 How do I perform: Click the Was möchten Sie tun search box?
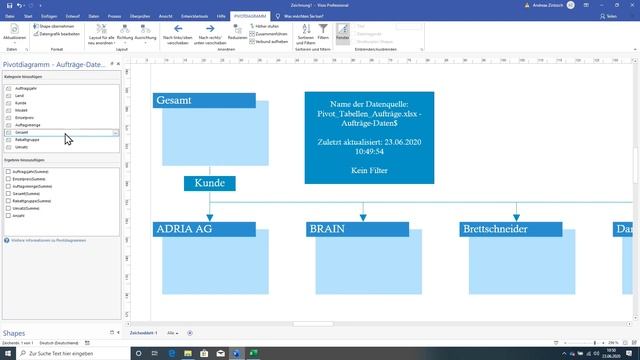304,16
